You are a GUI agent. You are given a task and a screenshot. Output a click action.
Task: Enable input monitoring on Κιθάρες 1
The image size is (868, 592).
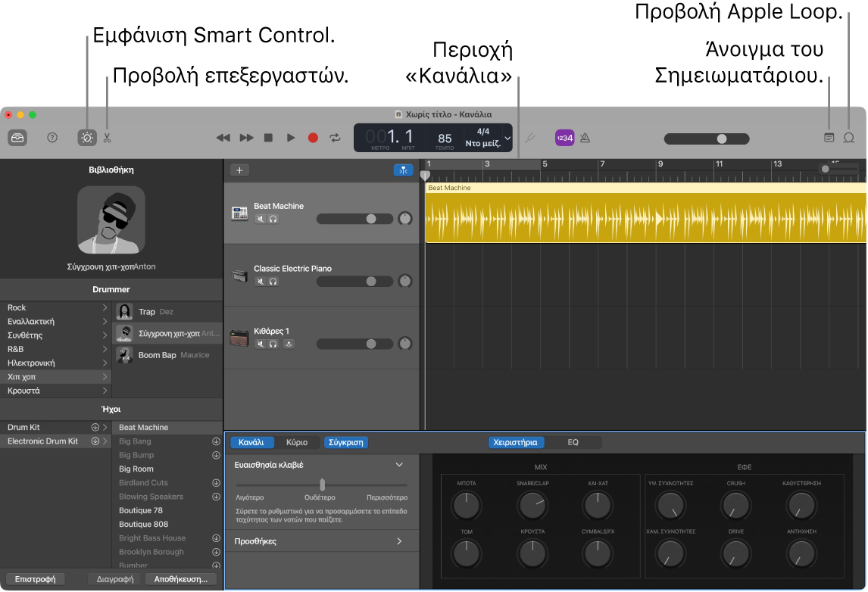(x=289, y=344)
